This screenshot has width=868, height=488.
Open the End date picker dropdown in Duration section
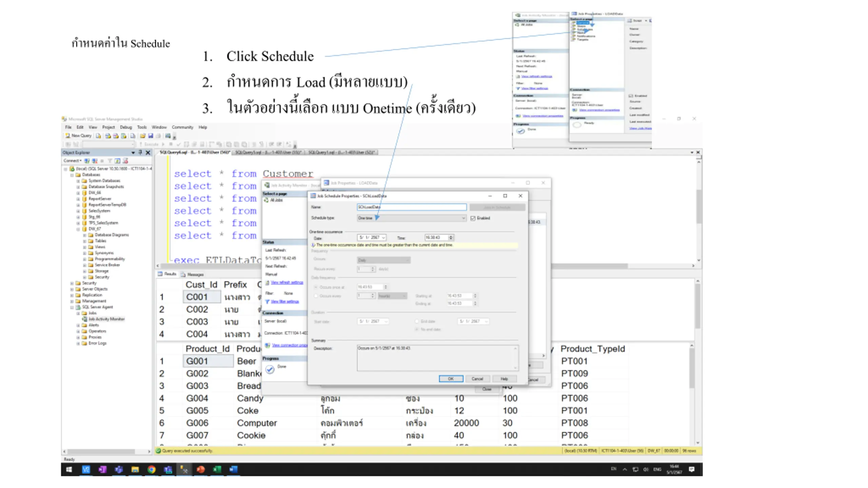coord(486,321)
